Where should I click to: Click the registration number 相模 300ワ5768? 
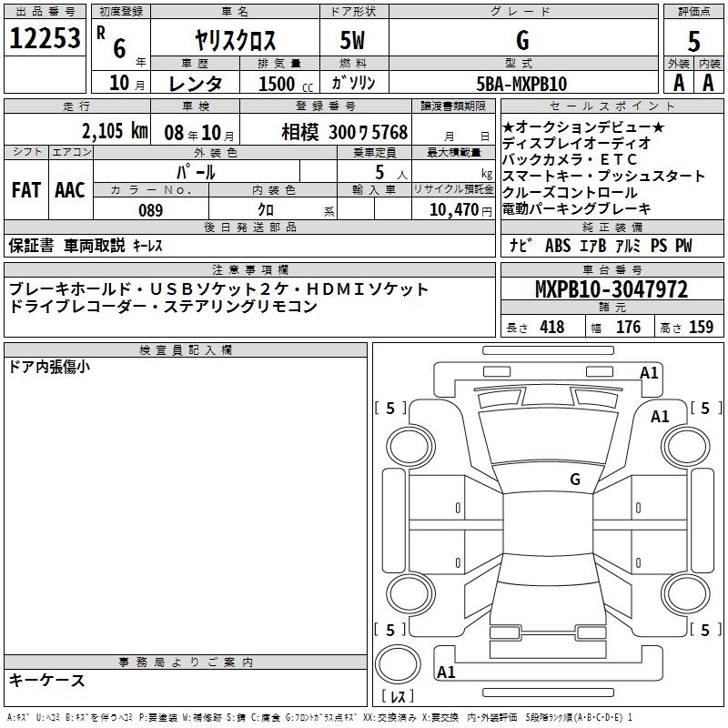(x=345, y=133)
